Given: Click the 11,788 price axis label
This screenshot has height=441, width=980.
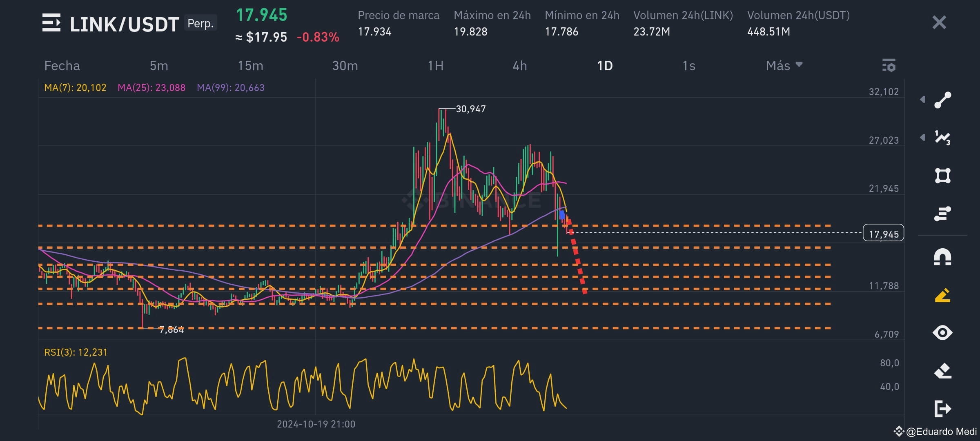Looking at the screenshot, I should [884, 286].
